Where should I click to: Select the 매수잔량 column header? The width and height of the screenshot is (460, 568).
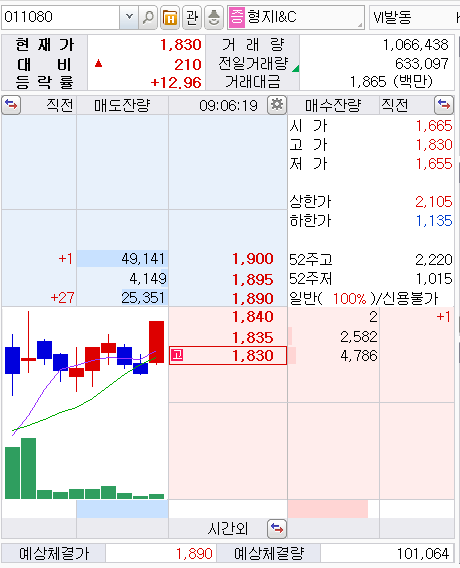(333, 105)
